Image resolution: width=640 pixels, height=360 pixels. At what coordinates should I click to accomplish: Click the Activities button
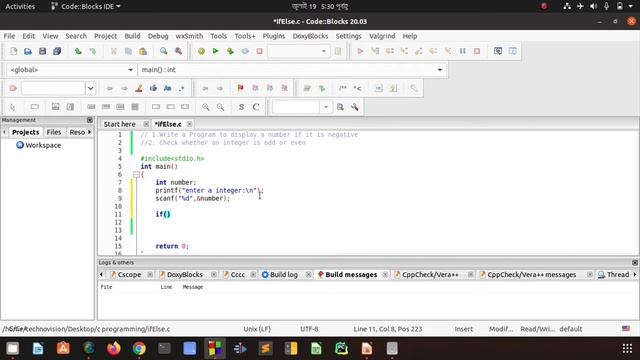[x=20, y=6]
